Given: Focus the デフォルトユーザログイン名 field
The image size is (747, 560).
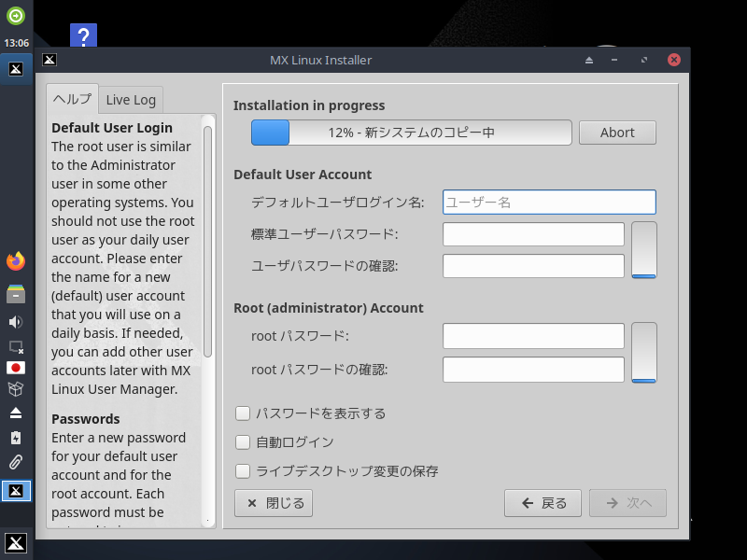Looking at the screenshot, I should pyautogui.click(x=549, y=203).
